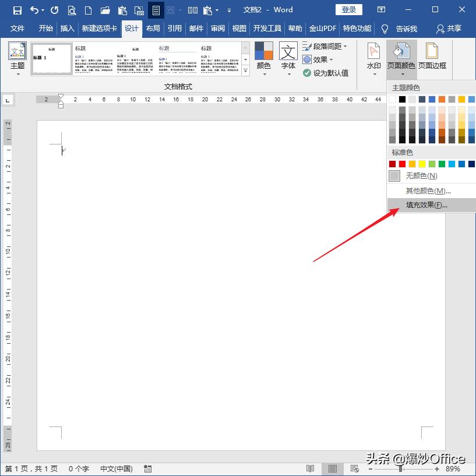The width and height of the screenshot is (476, 476).
Task: Click the 页面边框 (Page Borders) icon
Action: pos(432,58)
